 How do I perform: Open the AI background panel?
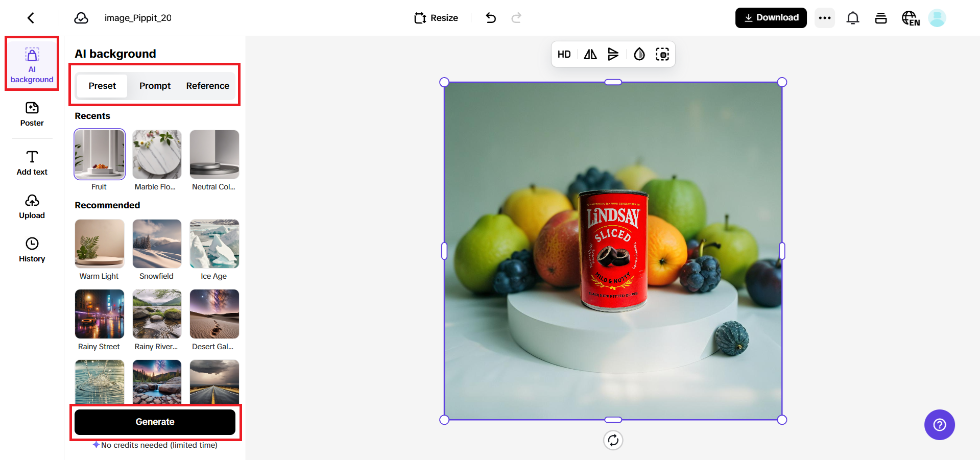(32, 63)
